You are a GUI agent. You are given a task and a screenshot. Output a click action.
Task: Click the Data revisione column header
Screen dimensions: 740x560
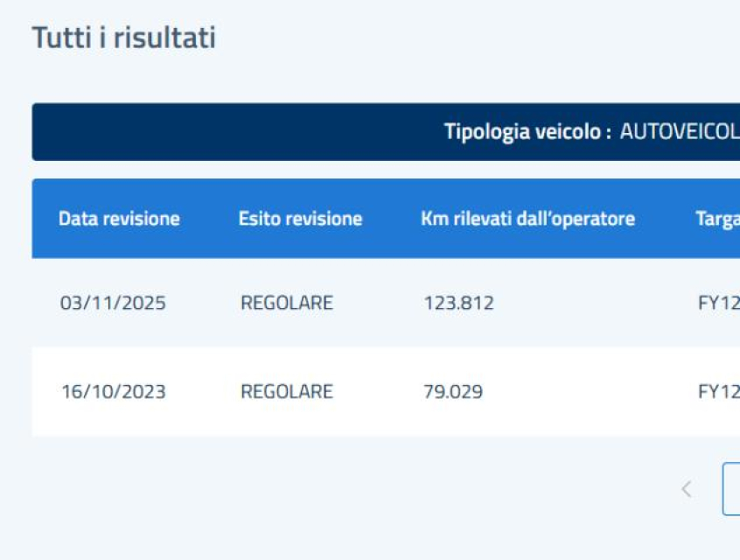click(119, 219)
